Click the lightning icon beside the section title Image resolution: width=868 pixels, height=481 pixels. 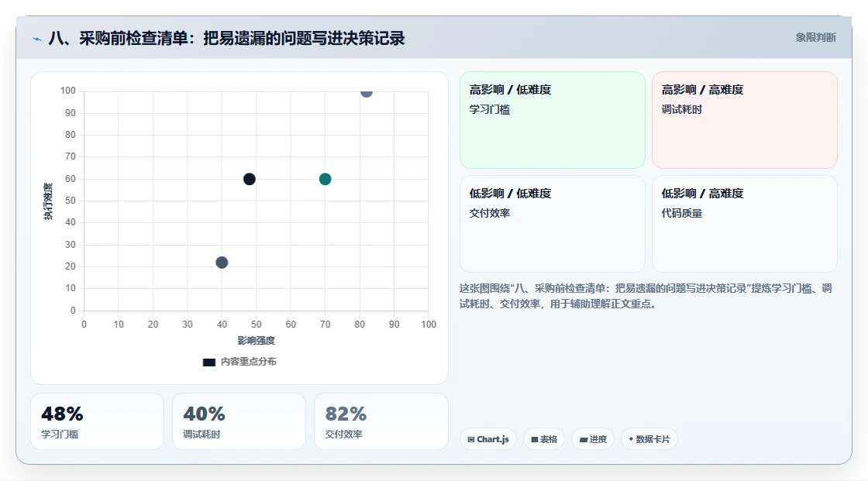(x=36, y=39)
